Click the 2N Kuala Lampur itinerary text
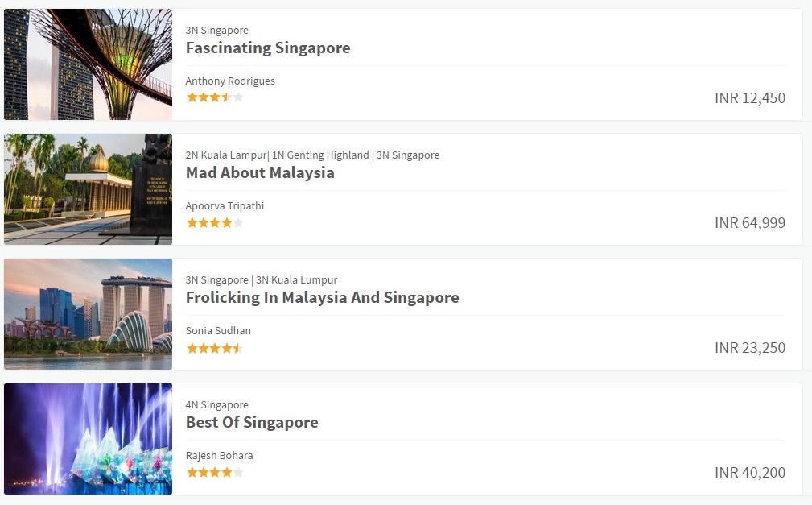Screen dimensions: 812x505 [312, 155]
